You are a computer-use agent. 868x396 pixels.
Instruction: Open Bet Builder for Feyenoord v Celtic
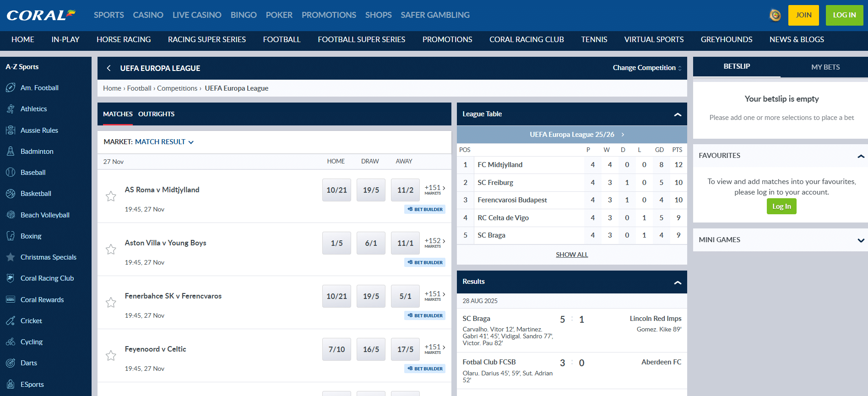pos(425,369)
